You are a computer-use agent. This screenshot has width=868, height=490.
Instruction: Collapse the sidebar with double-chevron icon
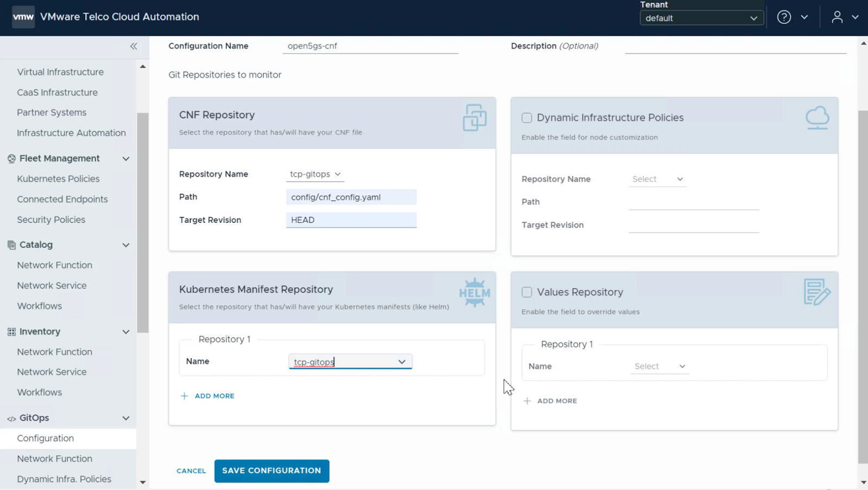pyautogui.click(x=133, y=46)
